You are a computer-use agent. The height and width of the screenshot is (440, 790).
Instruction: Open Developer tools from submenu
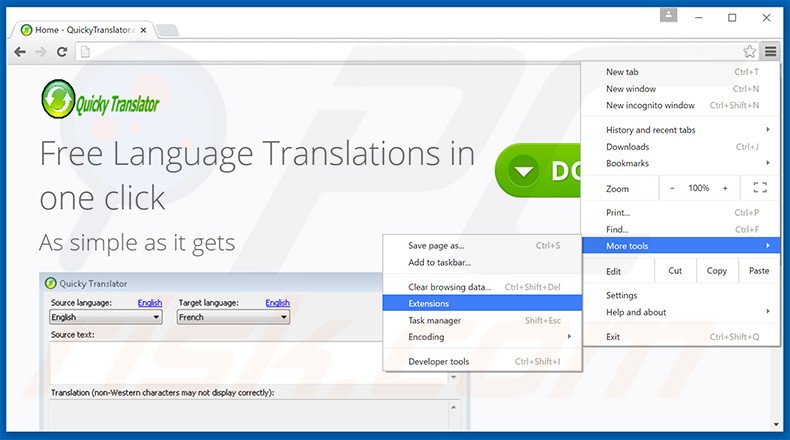[x=482, y=361]
